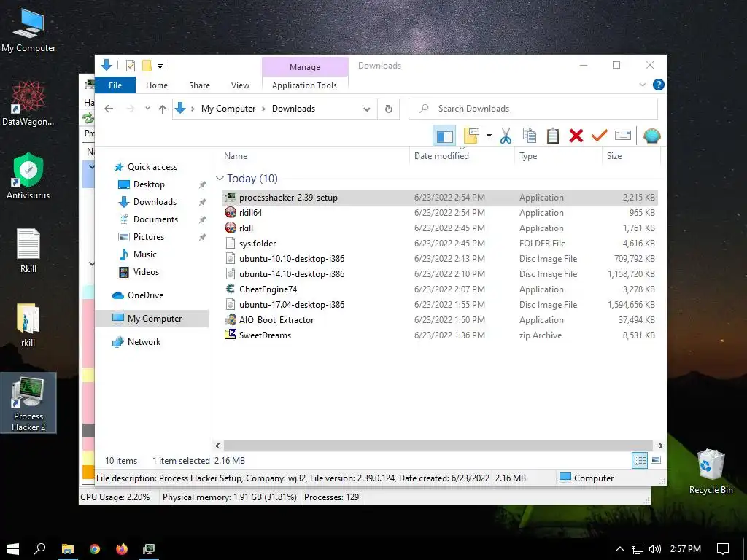Click the New folder toolbar icon
This screenshot has width=747, height=560.
[x=471, y=136]
